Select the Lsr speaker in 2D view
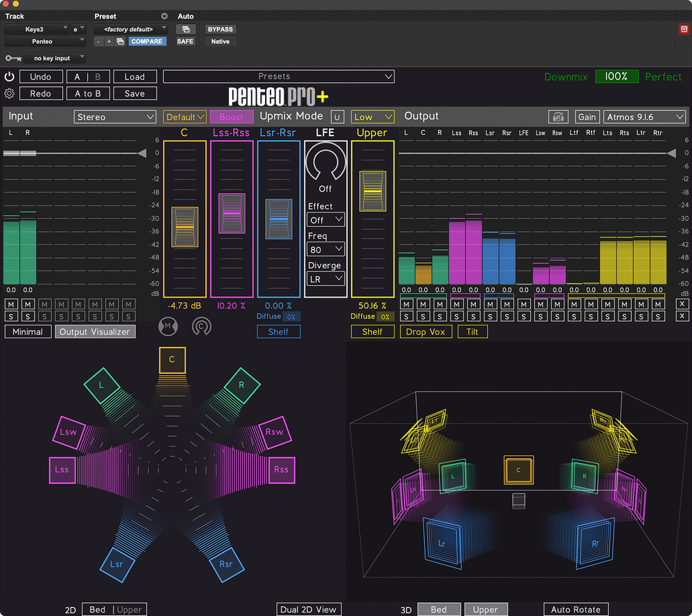 (x=117, y=564)
